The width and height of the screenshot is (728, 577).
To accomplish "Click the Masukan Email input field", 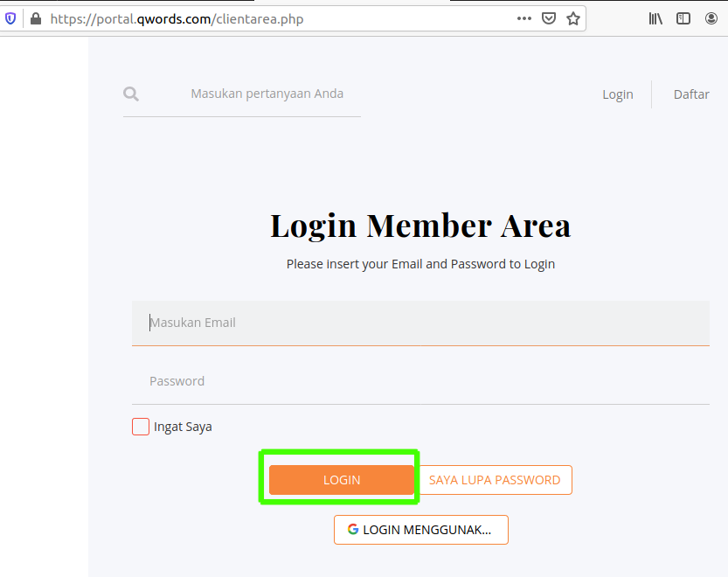I will [x=420, y=322].
